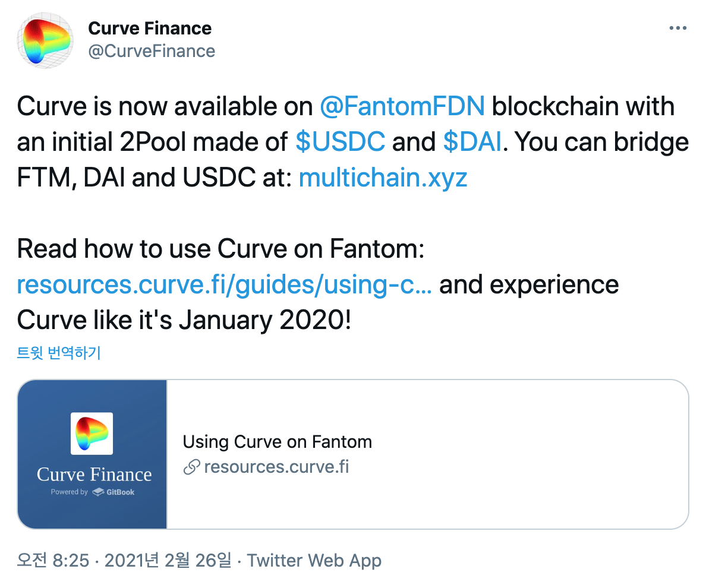Image resolution: width=706 pixels, height=588 pixels.
Task: Open the blue Curve Finance card thumbnail
Action: [92, 454]
